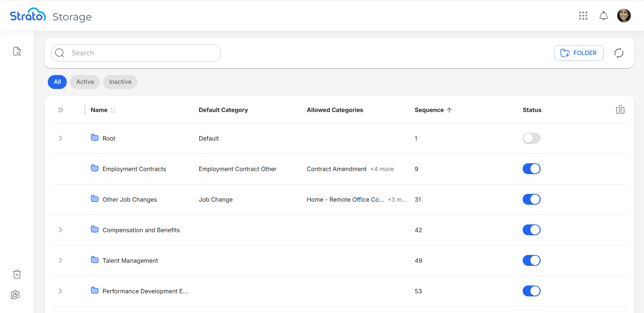Open the trash bin in sidebar
Image resolution: width=644 pixels, height=313 pixels.
click(17, 274)
